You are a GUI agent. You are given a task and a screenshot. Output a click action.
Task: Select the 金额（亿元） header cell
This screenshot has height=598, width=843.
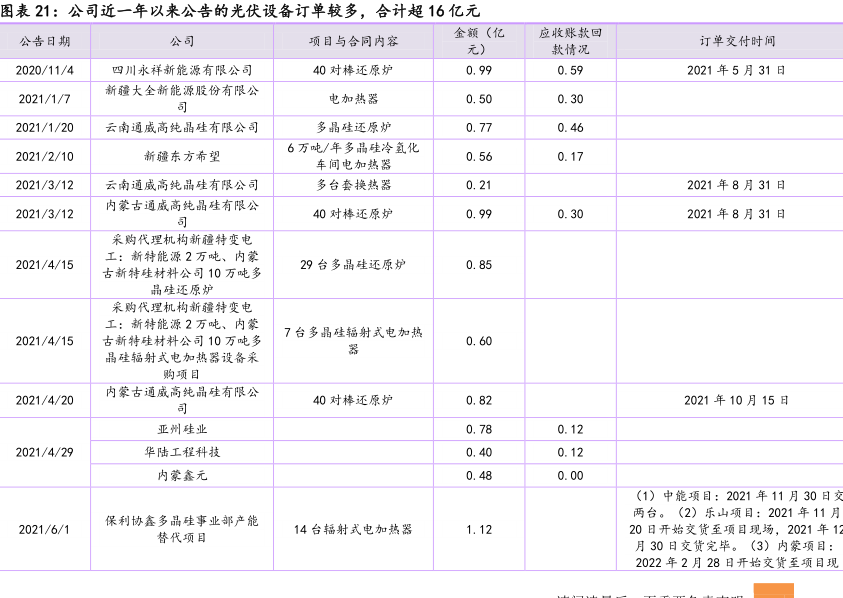(479, 41)
